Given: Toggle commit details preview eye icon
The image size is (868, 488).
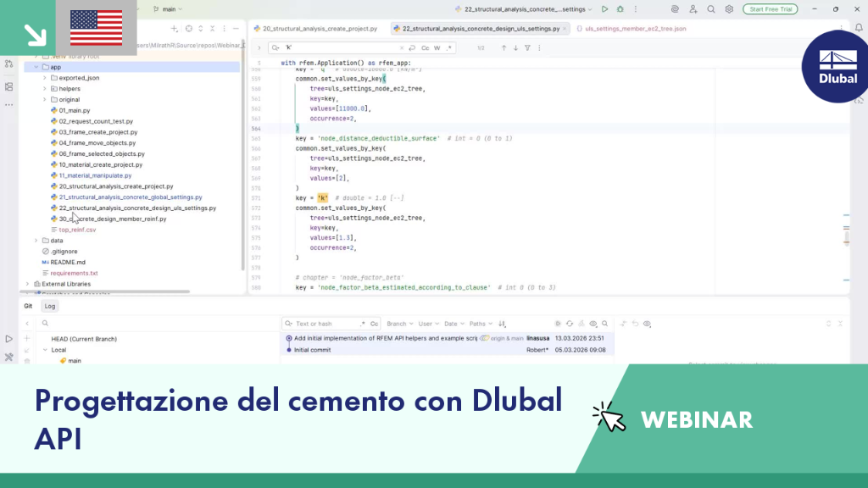Looking at the screenshot, I should click(647, 324).
